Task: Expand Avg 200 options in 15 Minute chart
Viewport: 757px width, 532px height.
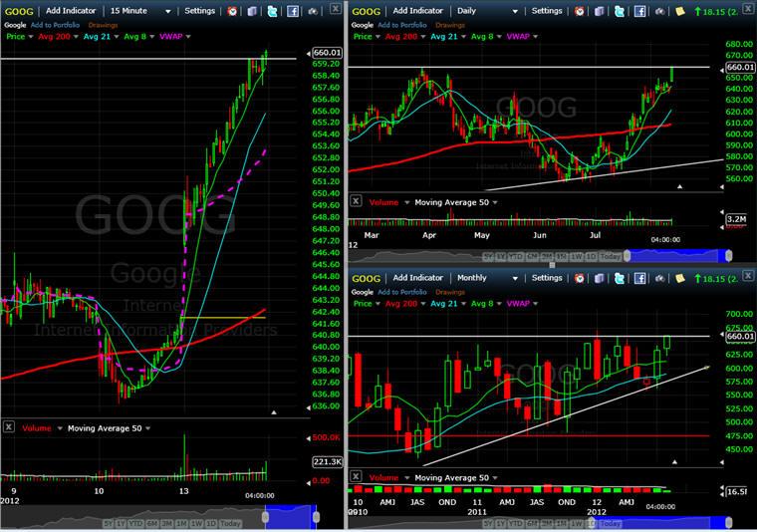Action: [76, 37]
